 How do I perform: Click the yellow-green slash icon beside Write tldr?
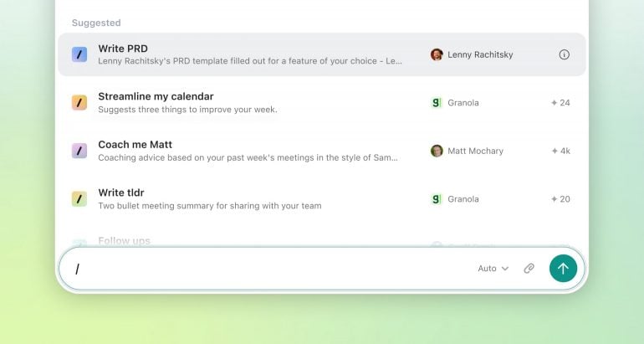coord(79,199)
